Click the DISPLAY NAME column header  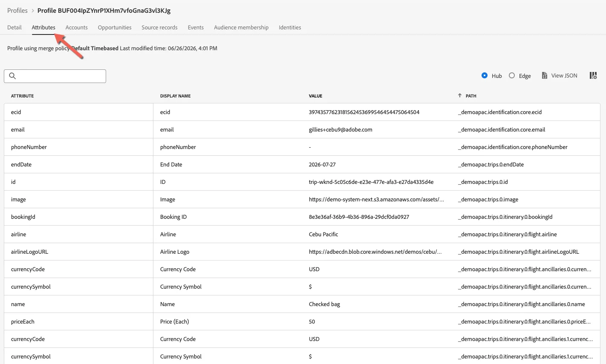tap(175, 96)
